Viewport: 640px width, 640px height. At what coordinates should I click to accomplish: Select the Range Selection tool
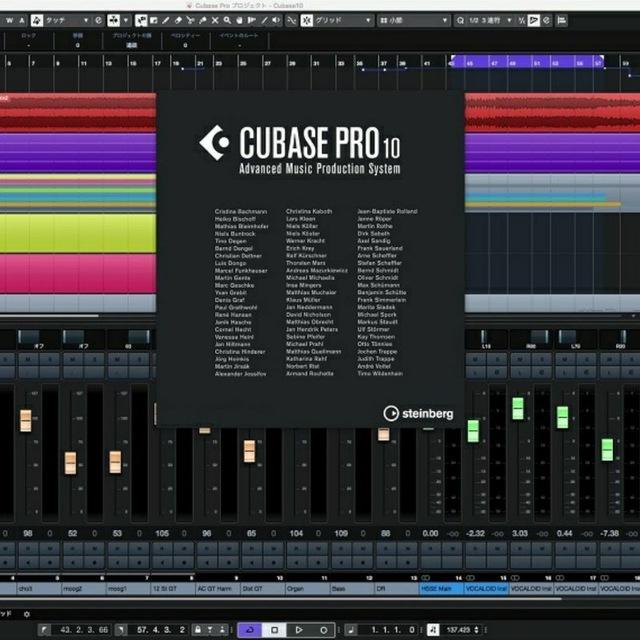(153, 20)
